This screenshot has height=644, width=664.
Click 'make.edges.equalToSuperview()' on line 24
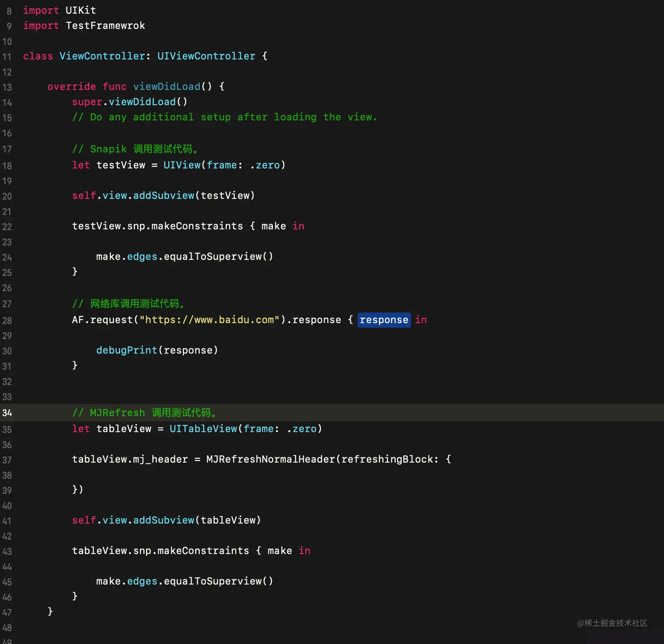pos(184,256)
